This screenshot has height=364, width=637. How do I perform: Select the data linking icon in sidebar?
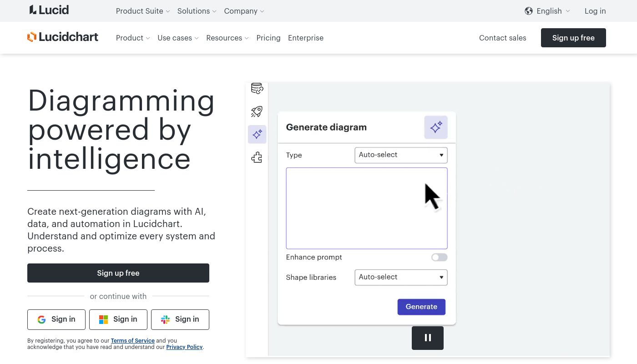[x=257, y=88]
